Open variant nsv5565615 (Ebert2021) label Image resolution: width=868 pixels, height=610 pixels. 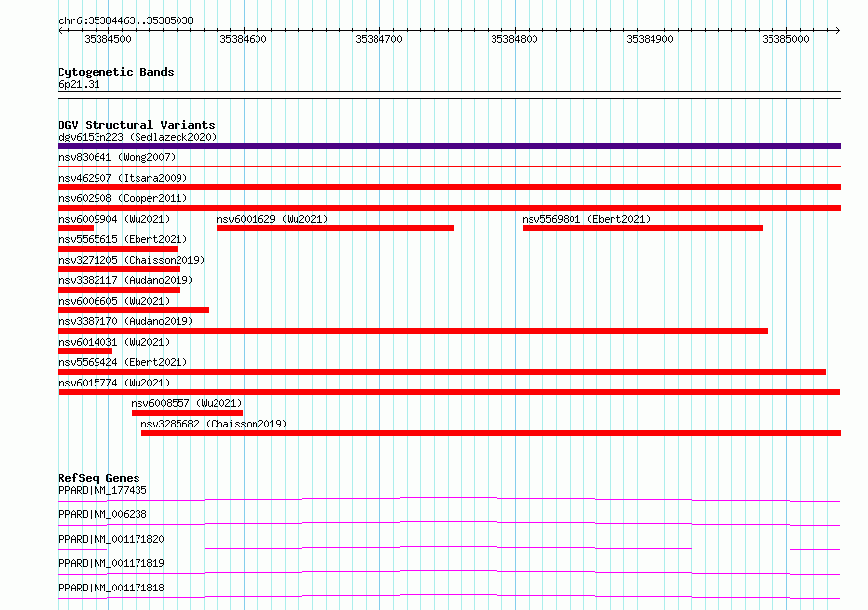(x=123, y=239)
